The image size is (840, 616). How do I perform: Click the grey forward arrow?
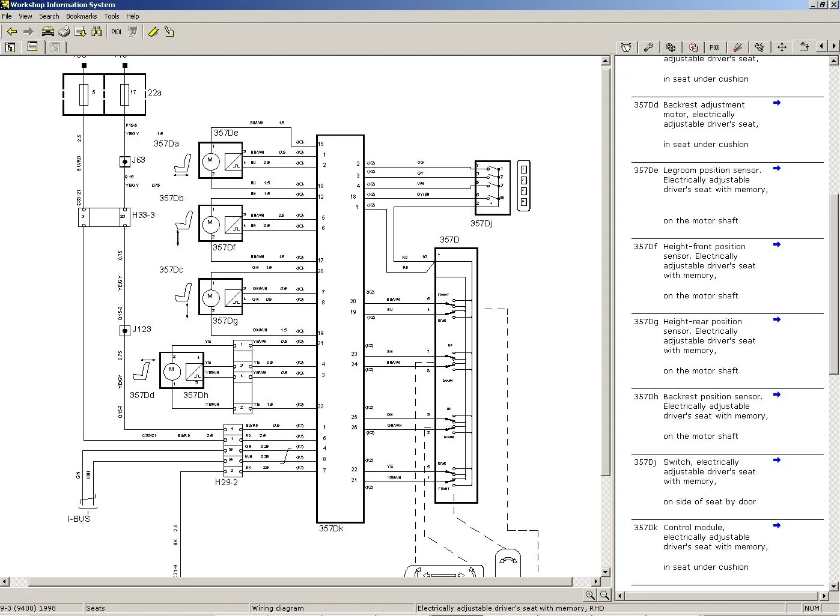pyautogui.click(x=28, y=32)
